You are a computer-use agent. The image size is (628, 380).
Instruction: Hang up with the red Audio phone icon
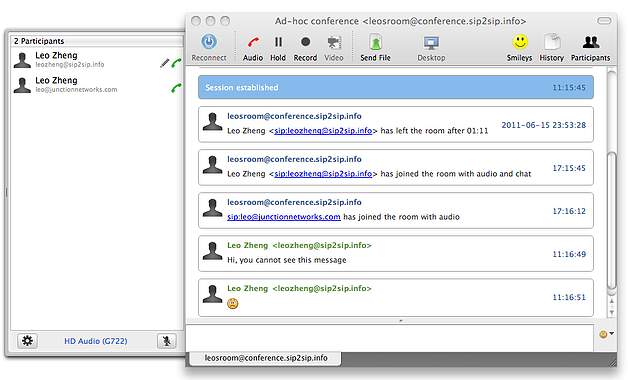pyautogui.click(x=253, y=42)
